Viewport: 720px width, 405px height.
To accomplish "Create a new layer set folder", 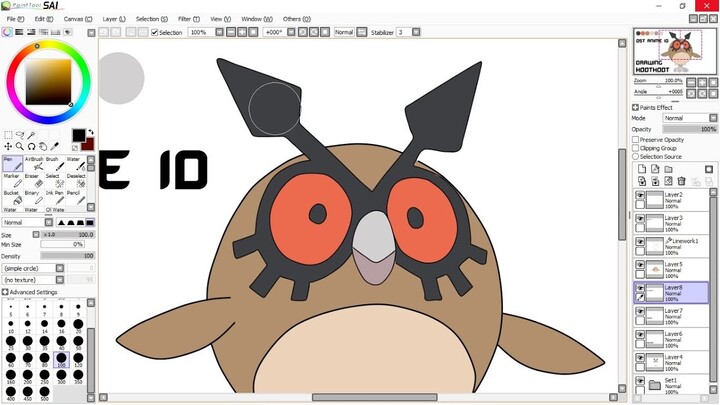I will click(669, 169).
